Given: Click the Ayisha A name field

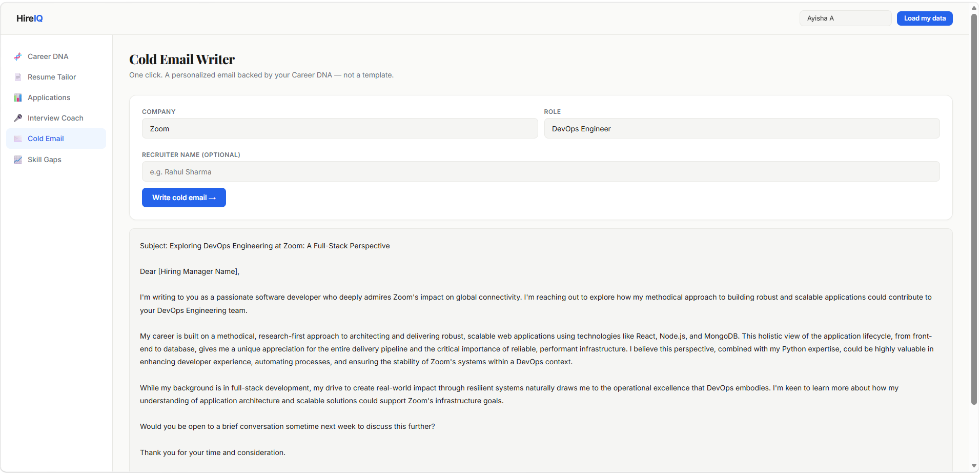Looking at the screenshot, I should point(846,18).
